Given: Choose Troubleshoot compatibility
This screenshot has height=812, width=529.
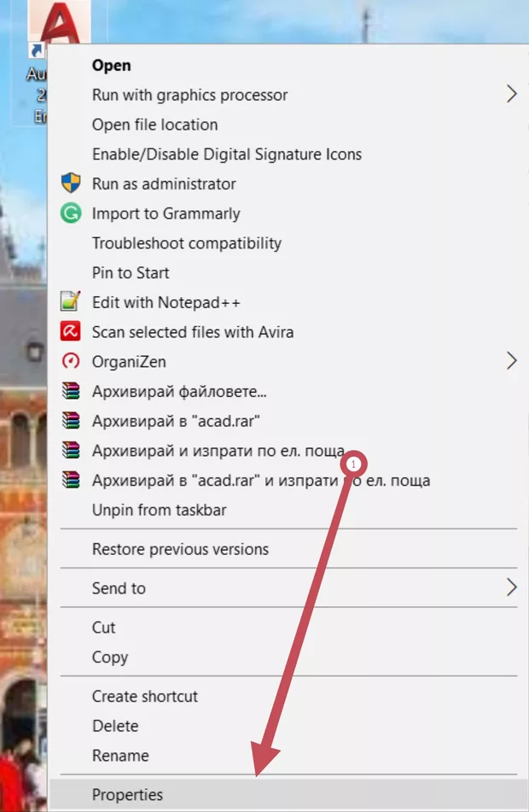Looking at the screenshot, I should [186, 242].
